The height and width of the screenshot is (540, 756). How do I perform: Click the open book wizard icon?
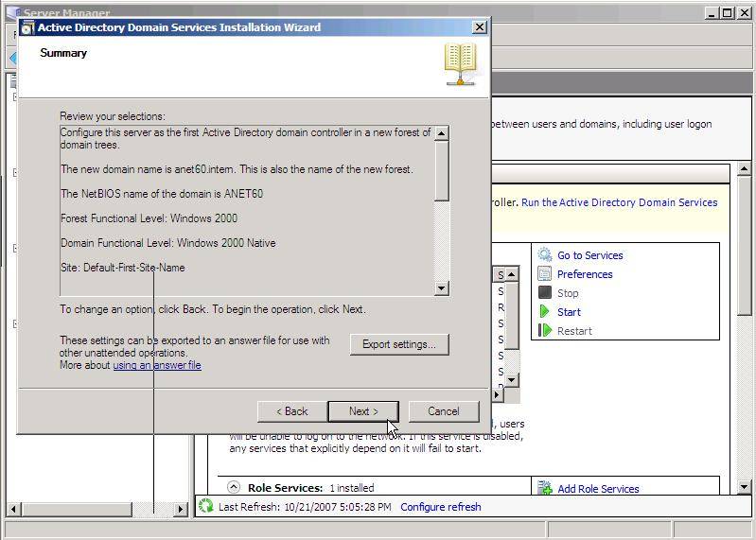coord(461,64)
